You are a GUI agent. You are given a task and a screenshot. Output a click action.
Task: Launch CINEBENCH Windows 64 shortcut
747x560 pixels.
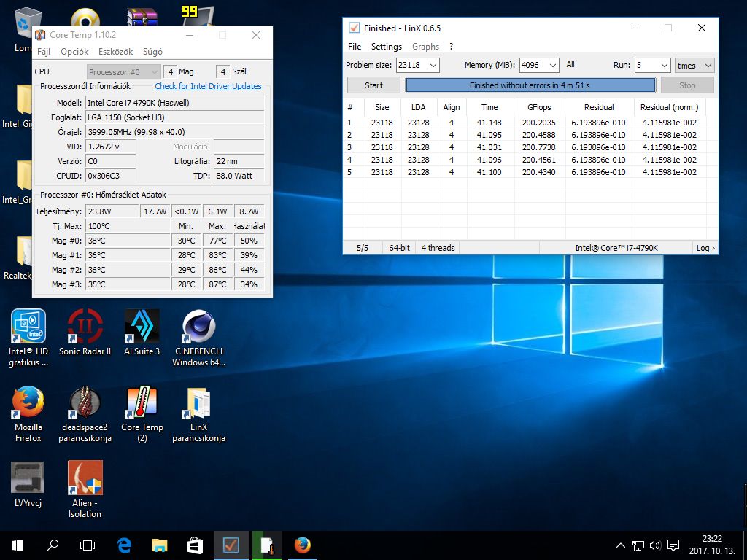tap(198, 338)
